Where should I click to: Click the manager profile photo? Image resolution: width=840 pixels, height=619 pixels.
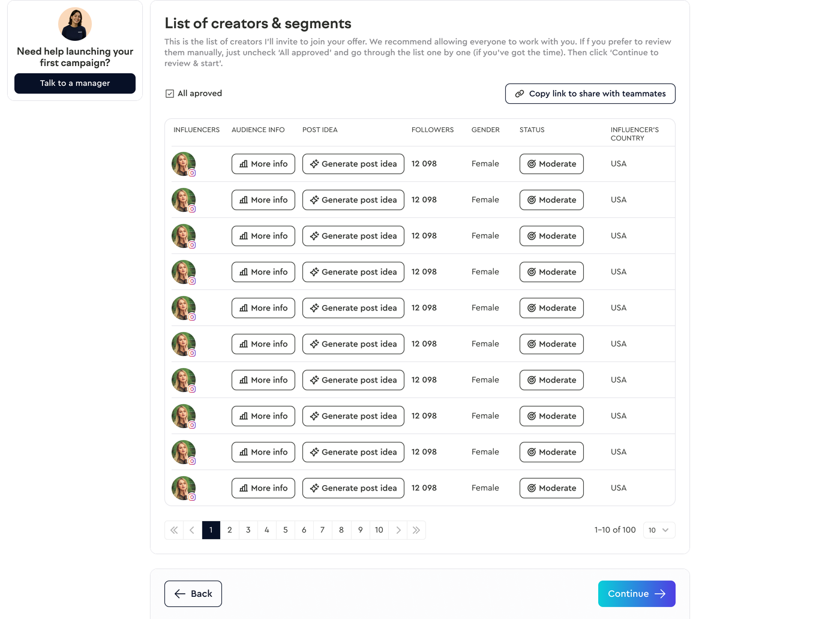click(74, 24)
